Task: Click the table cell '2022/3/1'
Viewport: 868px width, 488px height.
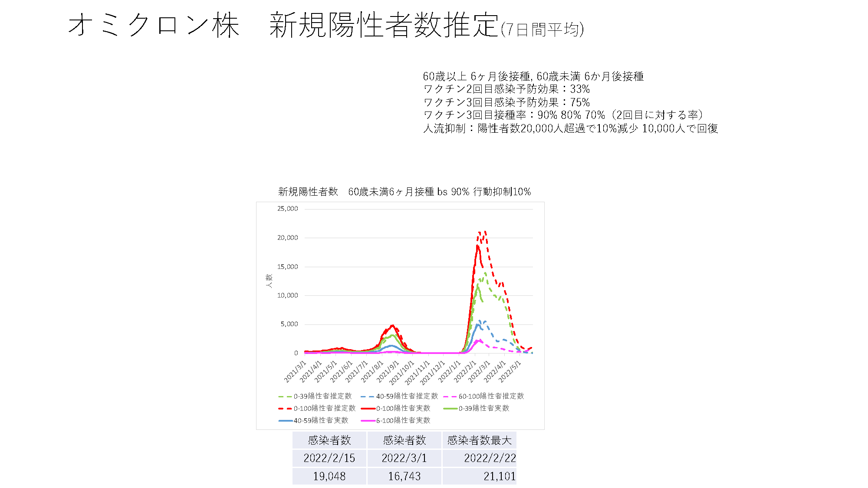Action: coord(404,458)
